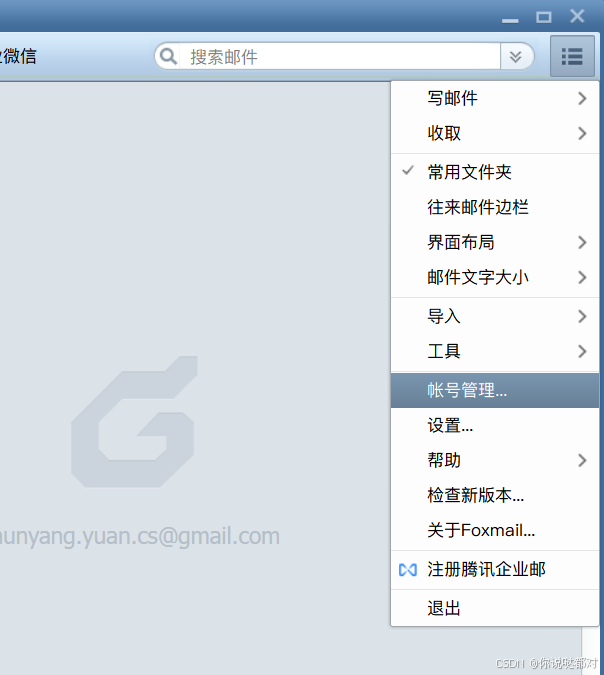Minimize the Foxmail window
The width and height of the screenshot is (604, 675).
(x=510, y=19)
